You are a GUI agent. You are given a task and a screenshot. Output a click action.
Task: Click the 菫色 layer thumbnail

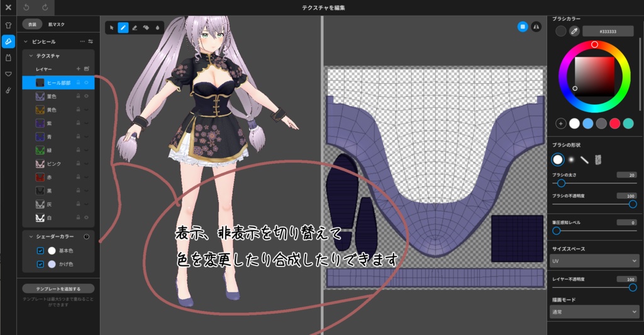[x=40, y=96]
